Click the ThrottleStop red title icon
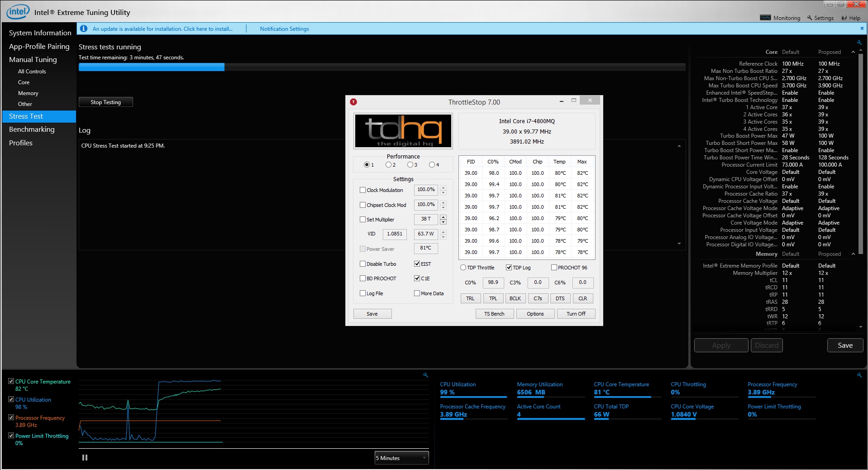Viewport: 868px width, 470px height. (353, 102)
